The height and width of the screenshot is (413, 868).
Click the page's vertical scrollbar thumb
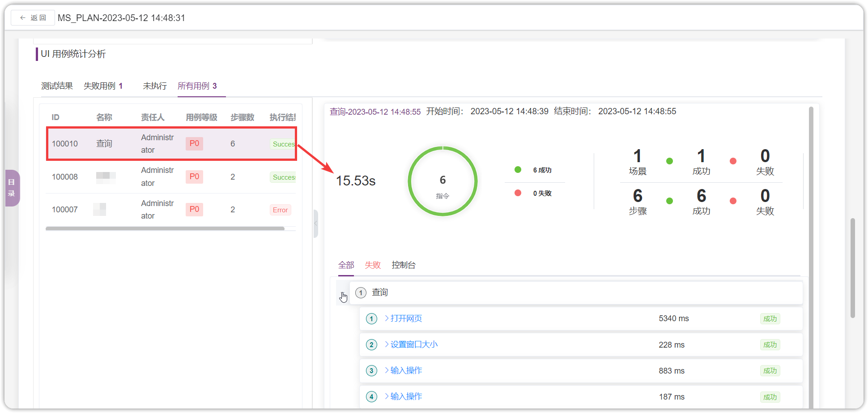point(853,268)
